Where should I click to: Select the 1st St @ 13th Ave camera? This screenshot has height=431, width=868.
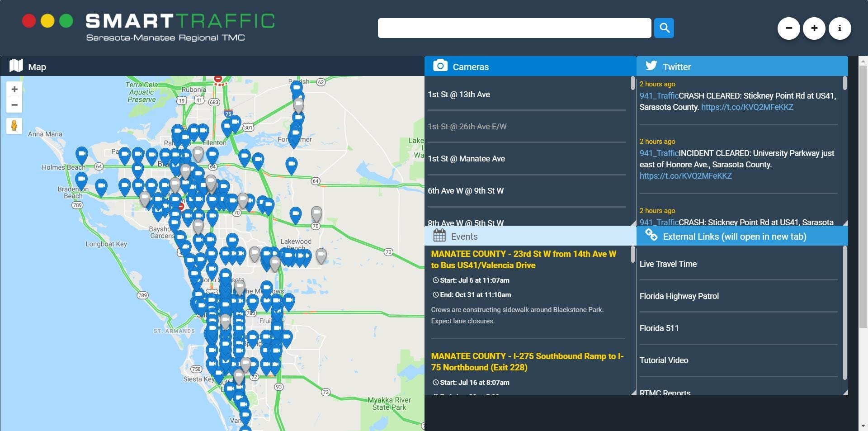pyautogui.click(x=459, y=94)
